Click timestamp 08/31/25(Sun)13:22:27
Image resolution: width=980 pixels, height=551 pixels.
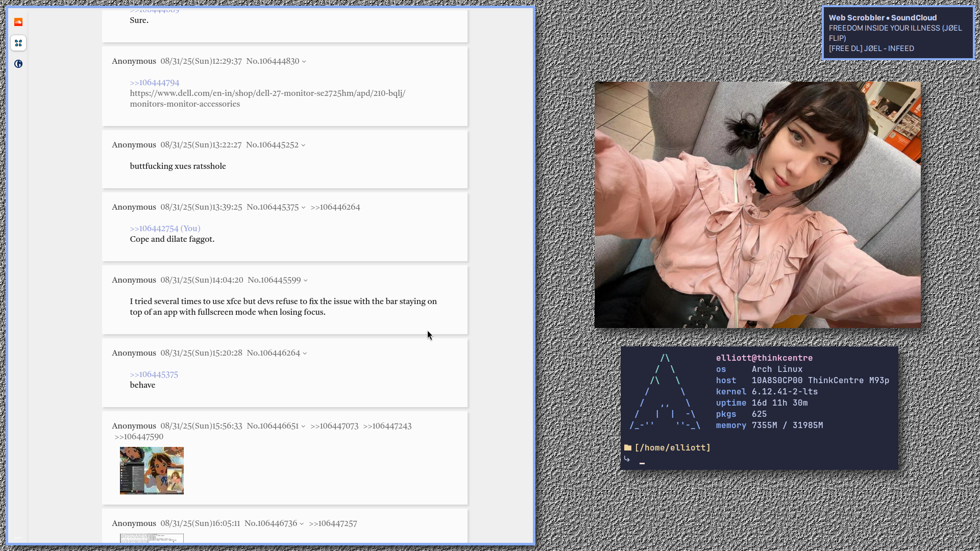201,145
